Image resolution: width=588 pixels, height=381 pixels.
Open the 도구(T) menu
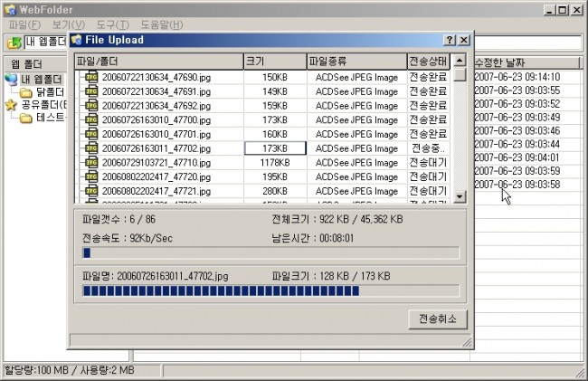point(112,24)
